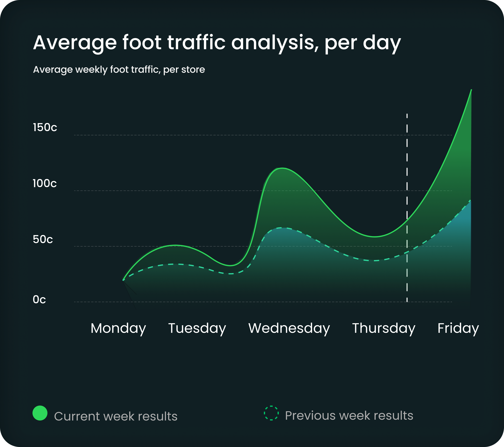Click the solid green line's topmost Friday endpoint
The width and height of the screenshot is (504, 447).
(471, 90)
